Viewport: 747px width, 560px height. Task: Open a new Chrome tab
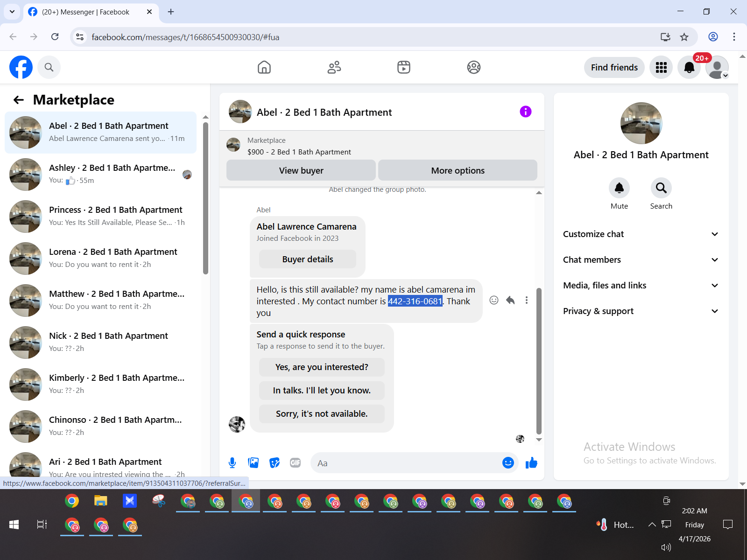pos(171,12)
